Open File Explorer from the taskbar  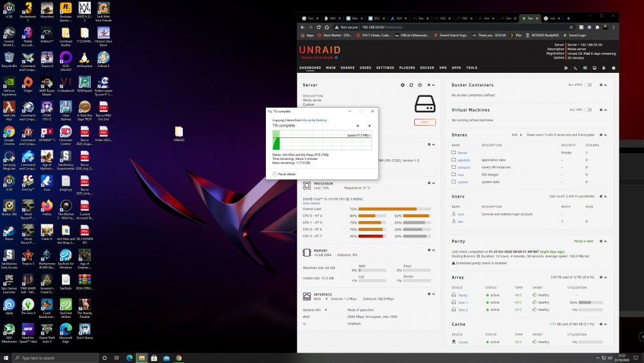click(142, 358)
